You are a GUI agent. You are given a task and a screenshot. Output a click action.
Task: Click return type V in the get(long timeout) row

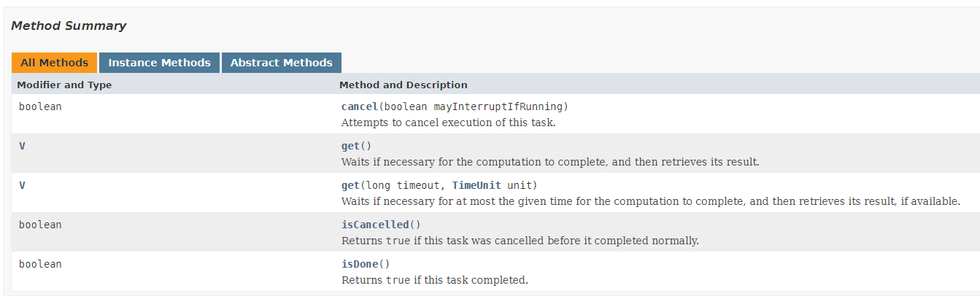coord(22,185)
